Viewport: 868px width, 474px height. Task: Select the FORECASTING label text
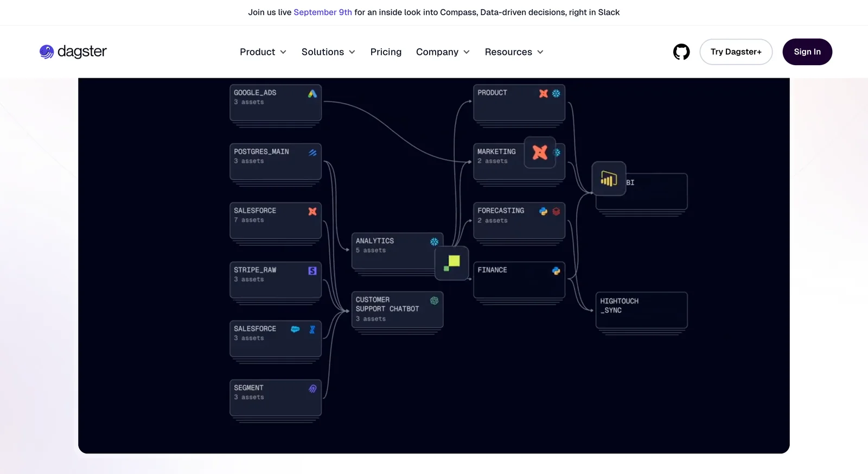pos(501,211)
